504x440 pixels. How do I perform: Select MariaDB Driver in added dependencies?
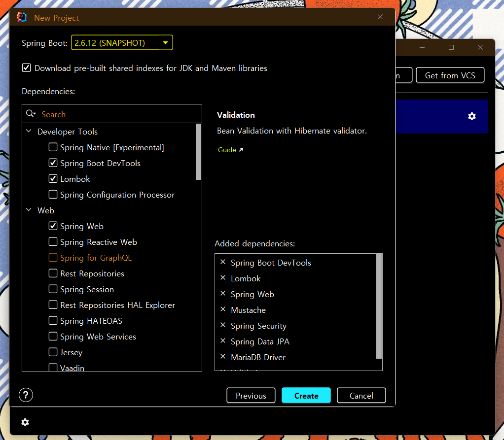258,357
